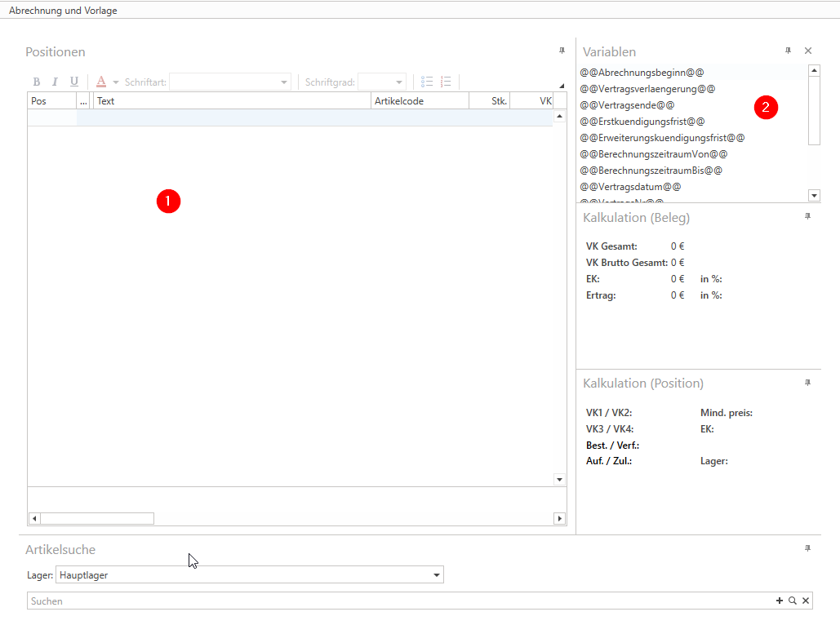840x634 pixels.
Task: Click the plus icon in Artikelsuche
Action: [x=779, y=601]
